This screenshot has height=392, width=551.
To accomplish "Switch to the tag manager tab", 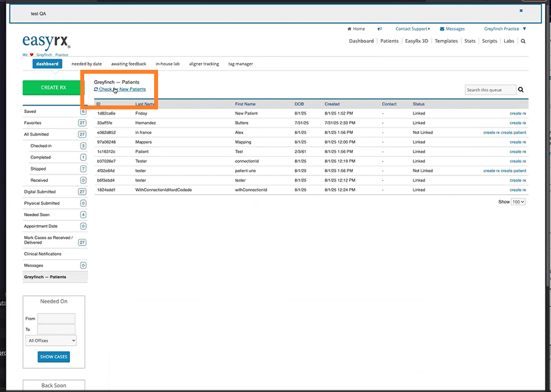I will point(240,64).
